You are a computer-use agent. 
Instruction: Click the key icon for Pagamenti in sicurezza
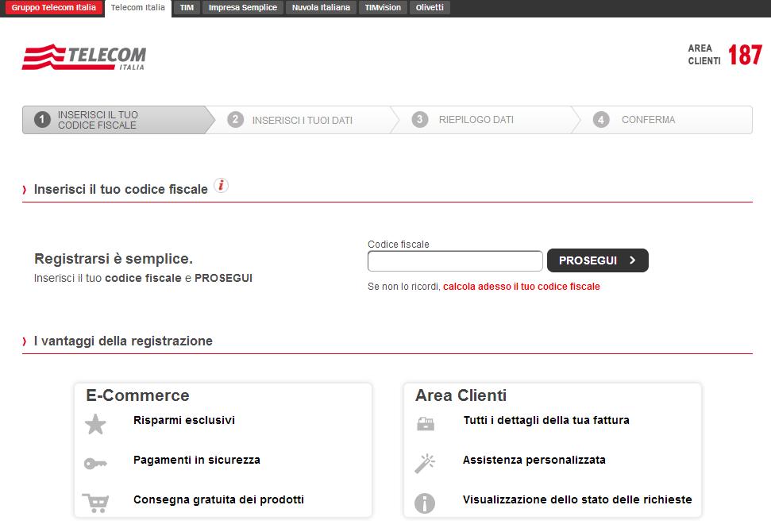click(x=95, y=463)
